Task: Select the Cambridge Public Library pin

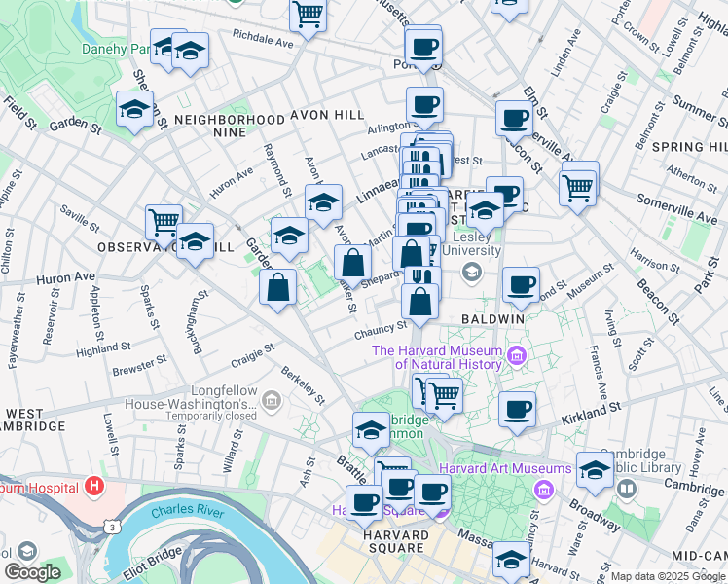Action: pyautogui.click(x=627, y=489)
